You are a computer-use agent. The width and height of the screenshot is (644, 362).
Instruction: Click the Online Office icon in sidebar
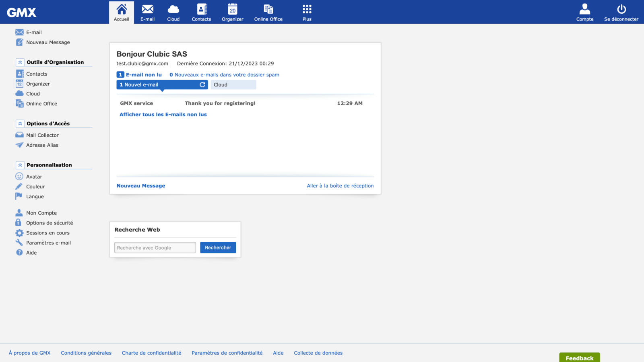19,103
